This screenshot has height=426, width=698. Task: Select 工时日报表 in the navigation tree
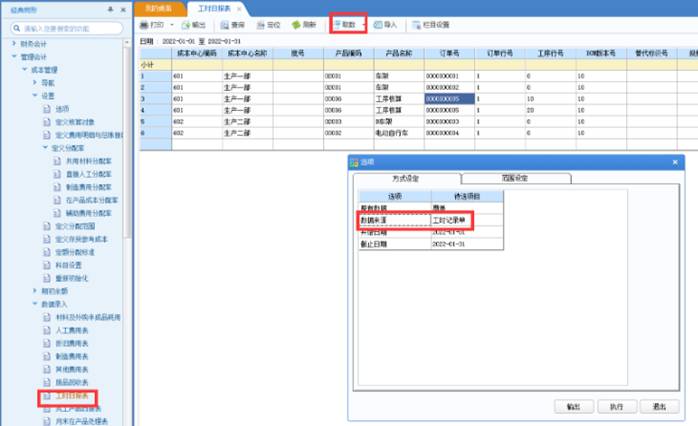pos(72,396)
